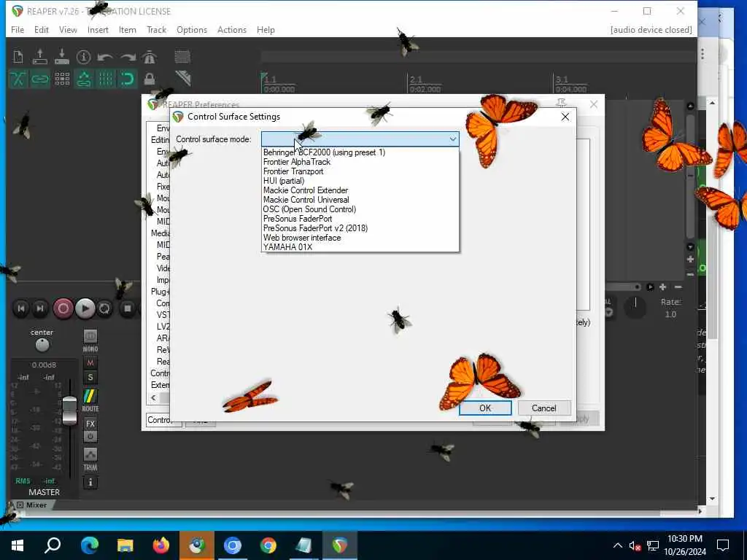Select Behringer BCF2000 (using preset 1) option
The height and width of the screenshot is (560, 747).
point(360,152)
